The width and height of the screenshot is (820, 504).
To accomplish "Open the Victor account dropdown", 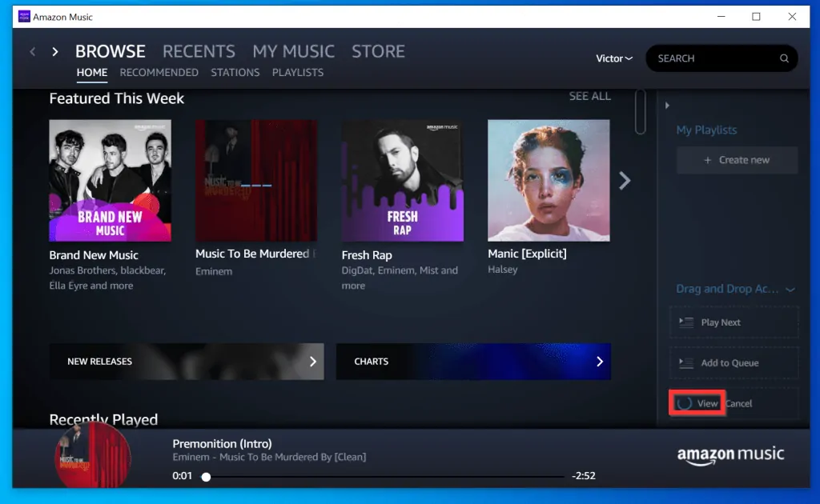I will pyautogui.click(x=614, y=58).
